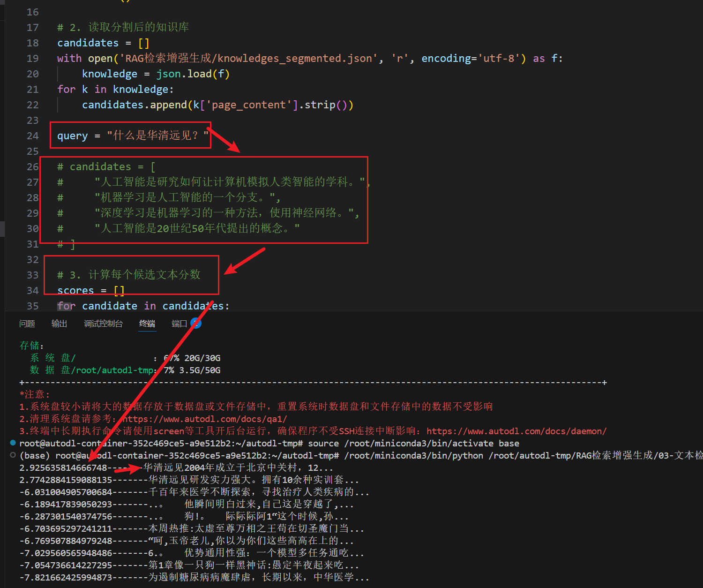
Task: Switch to the 问题 panel tab
Action: pos(27,324)
